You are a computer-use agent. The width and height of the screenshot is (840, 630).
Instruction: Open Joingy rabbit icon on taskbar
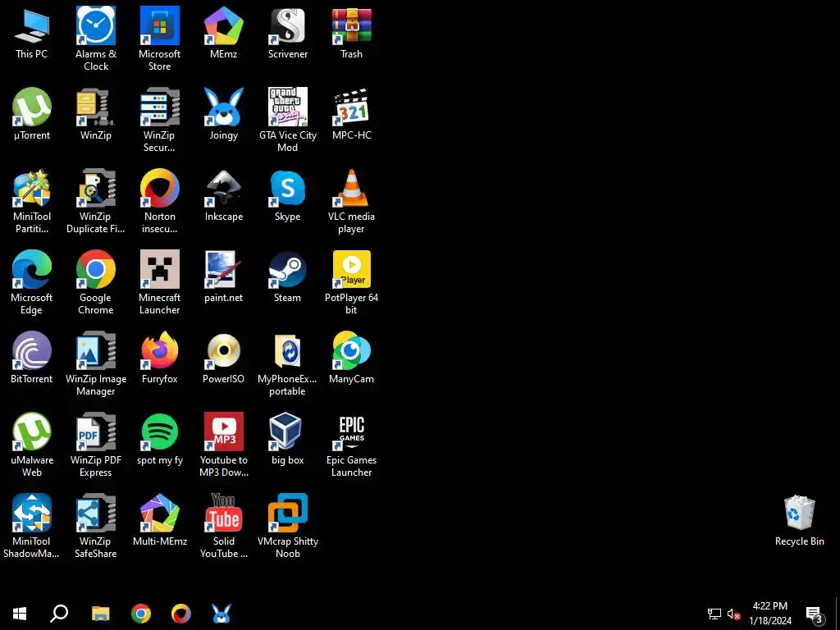[x=221, y=614]
